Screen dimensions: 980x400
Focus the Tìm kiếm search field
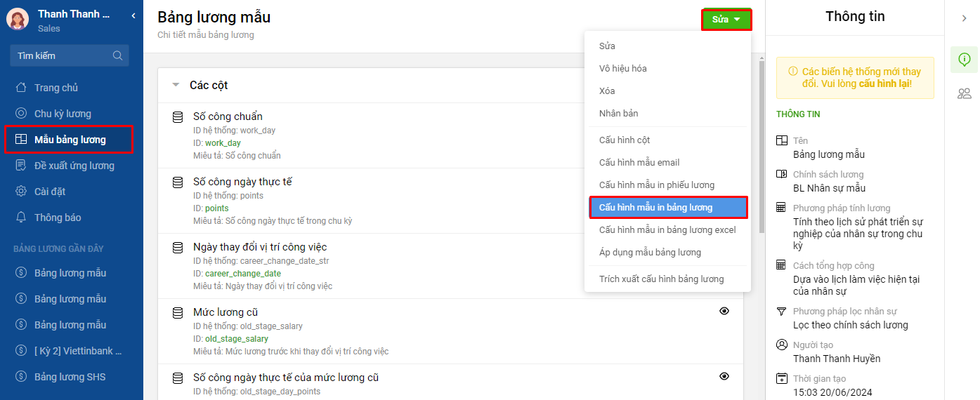point(70,55)
